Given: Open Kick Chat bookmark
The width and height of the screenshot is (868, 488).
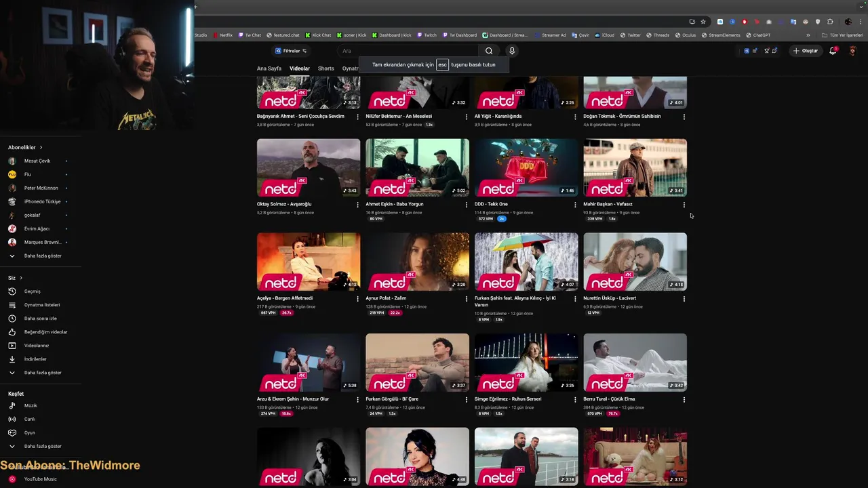Looking at the screenshot, I should [318, 35].
